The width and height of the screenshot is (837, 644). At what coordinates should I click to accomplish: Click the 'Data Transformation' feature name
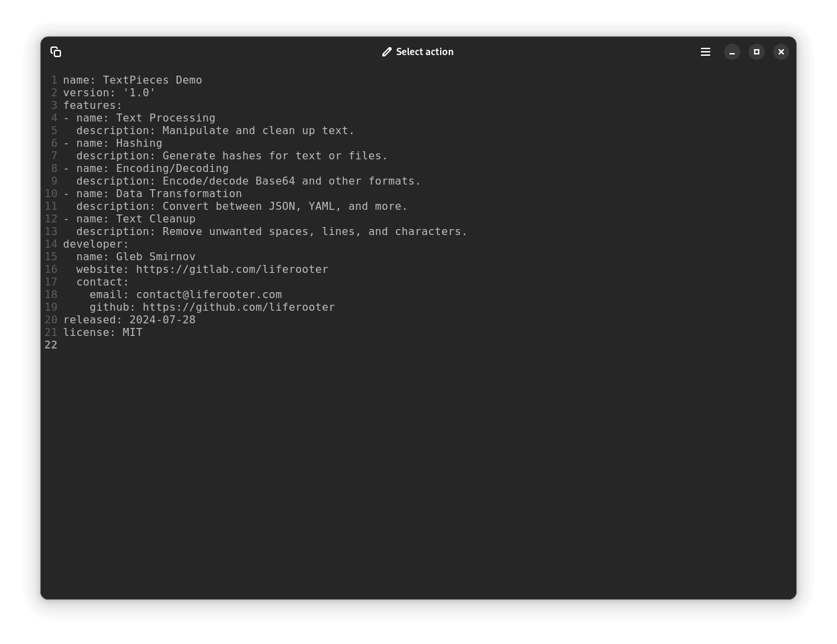point(179,194)
